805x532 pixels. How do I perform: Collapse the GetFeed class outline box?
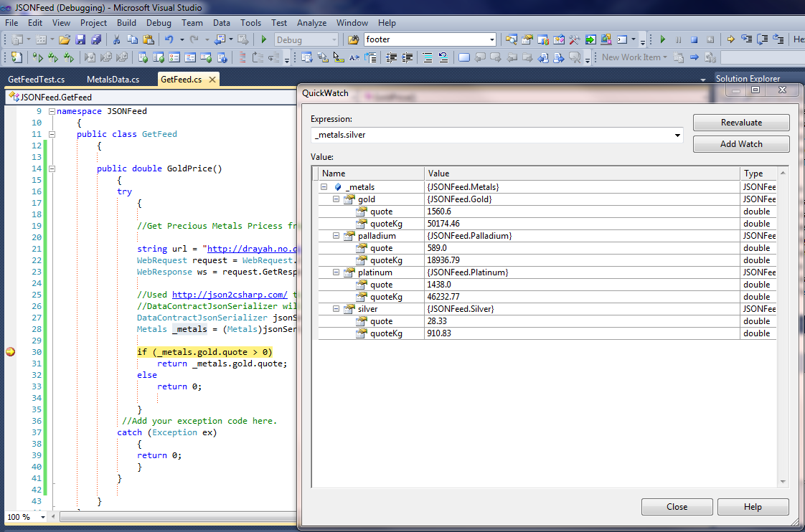coord(52,134)
